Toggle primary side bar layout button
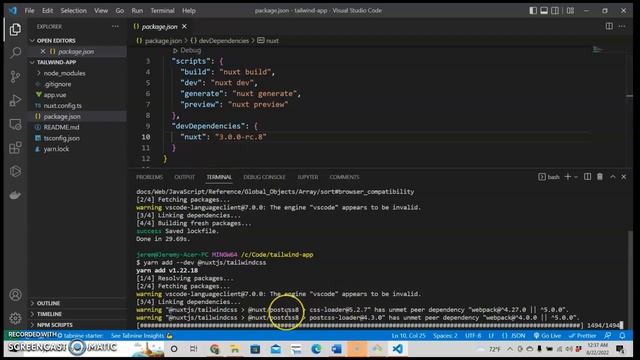Image resolution: width=640 pixels, height=360 pixels. pyautogui.click(x=533, y=11)
